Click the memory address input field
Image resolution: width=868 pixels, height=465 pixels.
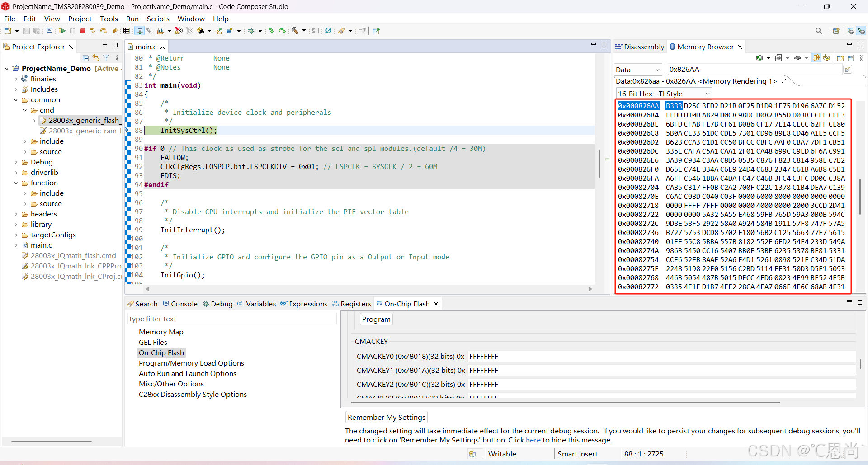tap(754, 70)
